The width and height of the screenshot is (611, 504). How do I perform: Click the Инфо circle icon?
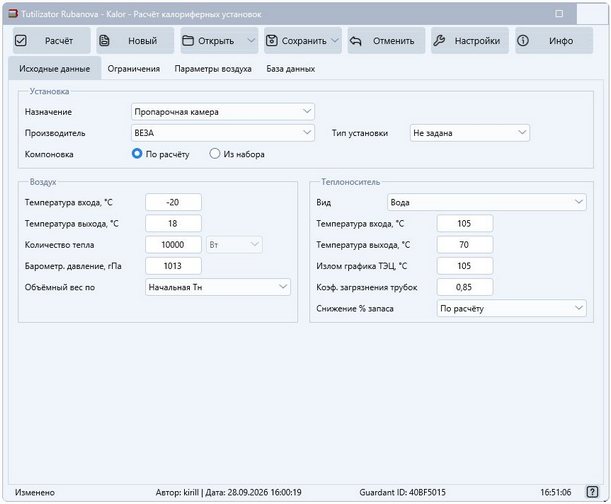(x=523, y=41)
